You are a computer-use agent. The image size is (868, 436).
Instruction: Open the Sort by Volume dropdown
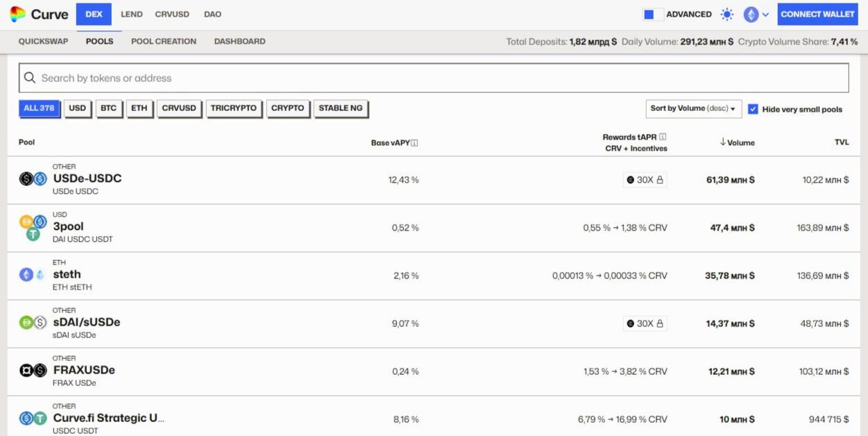(x=693, y=108)
